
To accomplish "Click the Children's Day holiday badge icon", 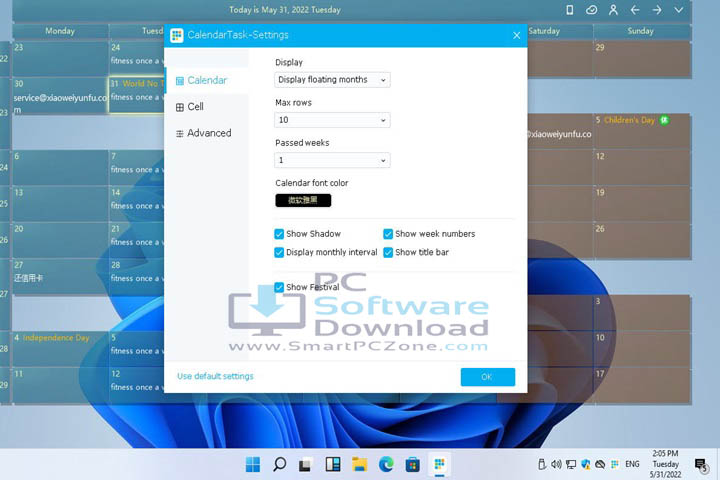I will coord(664,120).
